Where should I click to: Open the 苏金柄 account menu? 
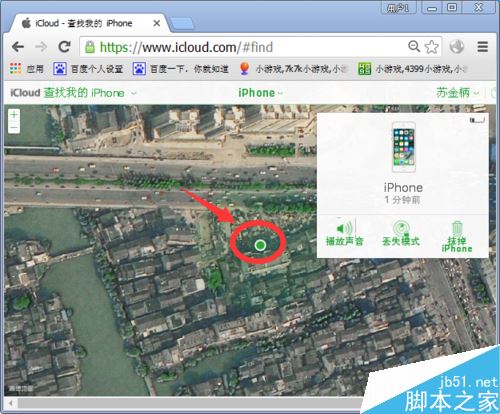point(458,93)
